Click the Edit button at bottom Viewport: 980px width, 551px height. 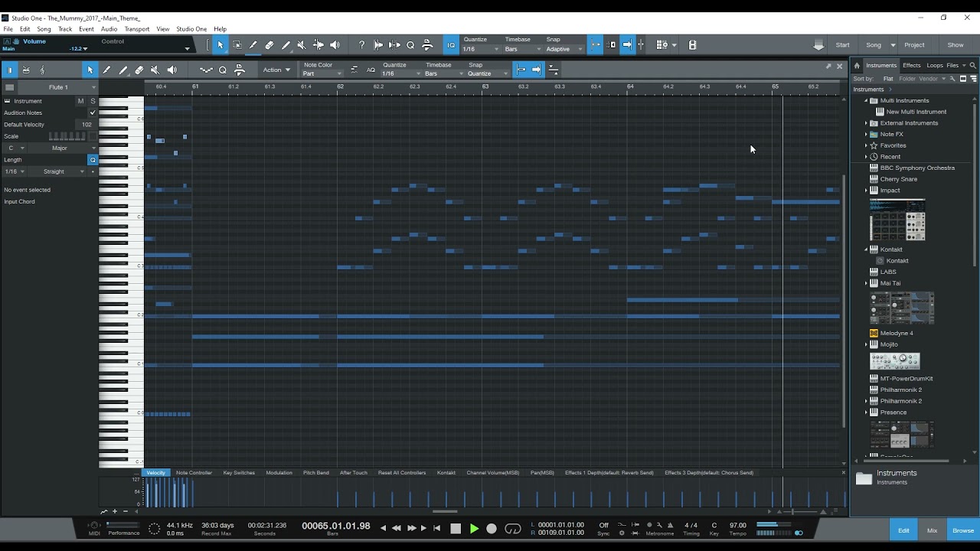coord(903,530)
